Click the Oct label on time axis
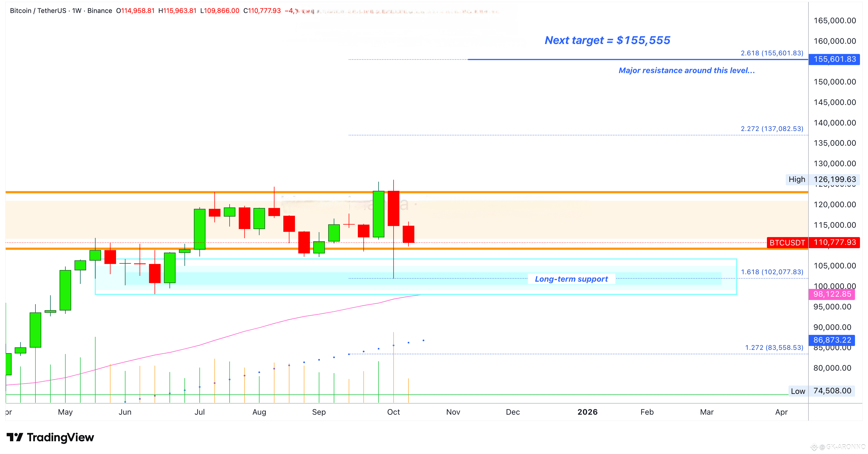Screen dimensions: 868x454 click(393, 412)
